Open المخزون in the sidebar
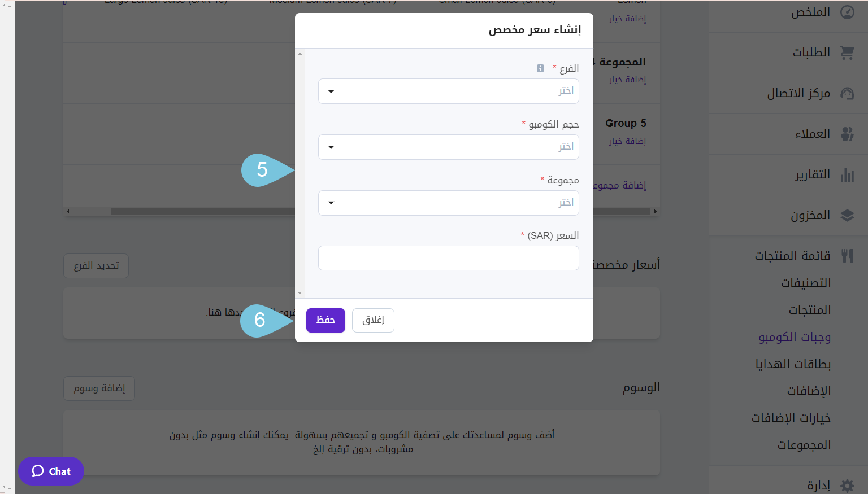 tap(810, 215)
